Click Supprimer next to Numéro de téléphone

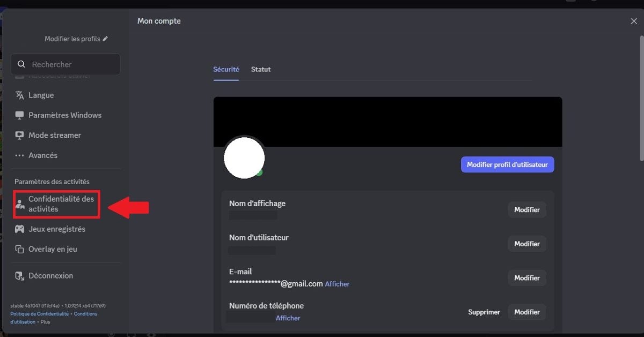click(x=484, y=312)
